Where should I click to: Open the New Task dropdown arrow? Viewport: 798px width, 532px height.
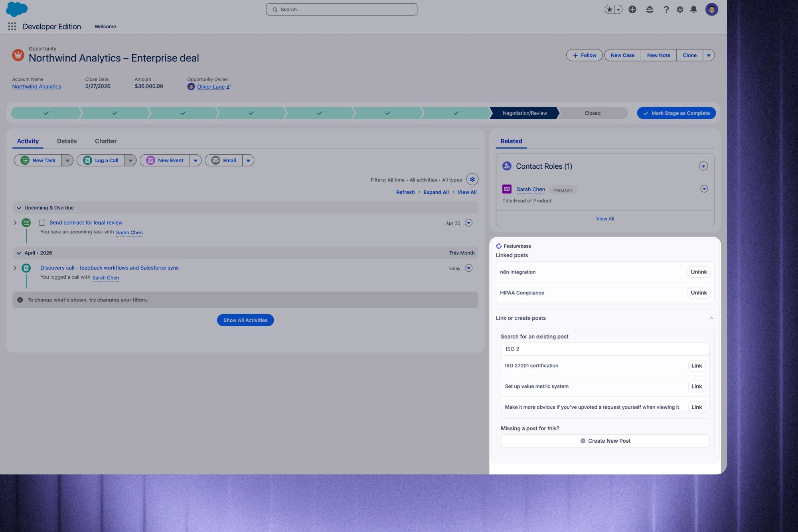67,160
